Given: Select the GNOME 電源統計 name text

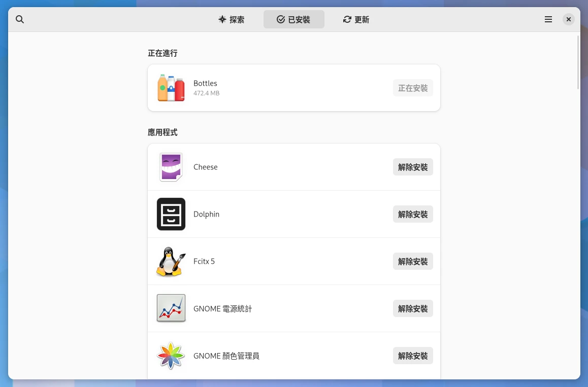Looking at the screenshot, I should click(x=223, y=309).
